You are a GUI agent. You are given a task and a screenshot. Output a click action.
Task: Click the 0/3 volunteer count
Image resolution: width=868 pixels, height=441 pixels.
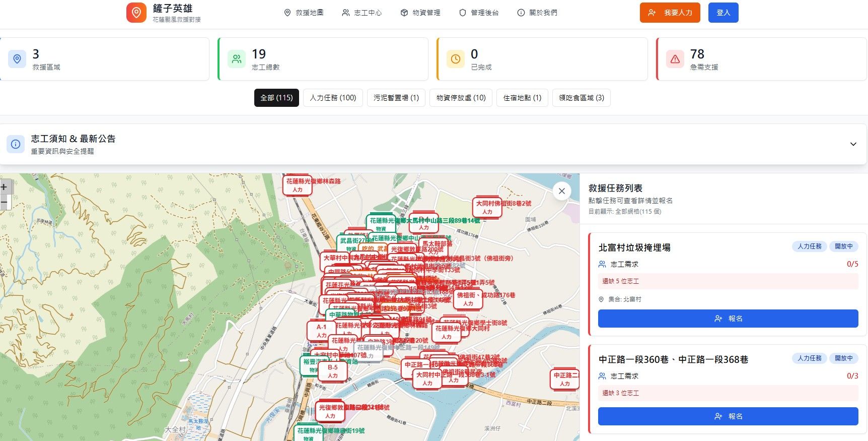click(x=852, y=376)
